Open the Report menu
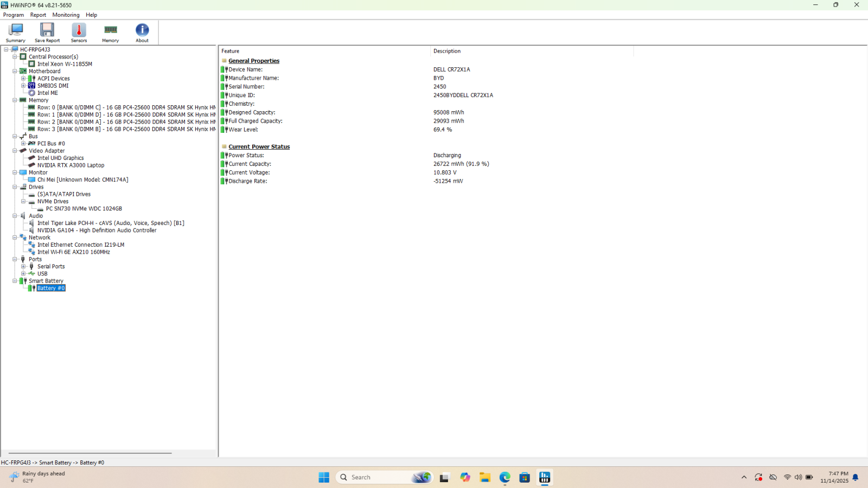The height and width of the screenshot is (488, 868). tap(38, 15)
